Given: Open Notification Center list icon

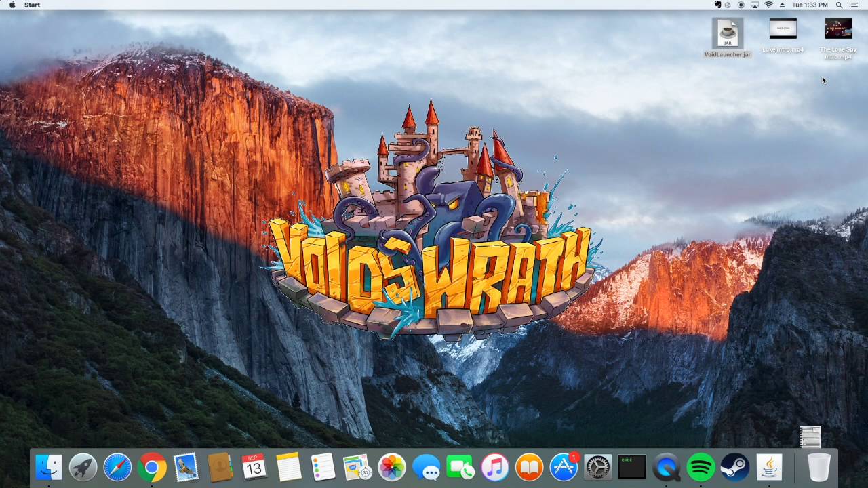Looking at the screenshot, I should [x=854, y=5].
